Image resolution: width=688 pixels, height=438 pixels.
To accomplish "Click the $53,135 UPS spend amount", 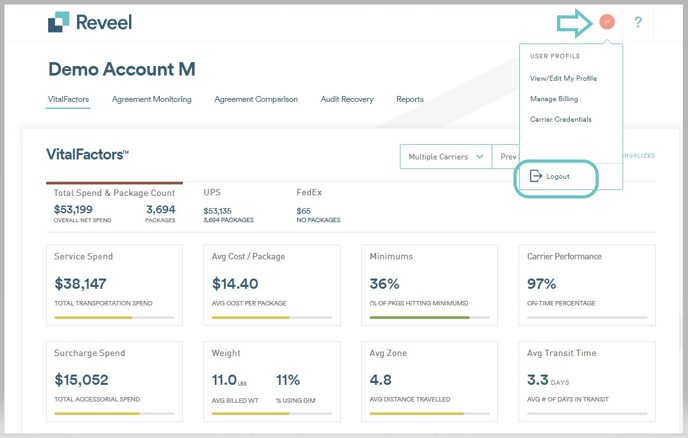I will pyautogui.click(x=217, y=211).
